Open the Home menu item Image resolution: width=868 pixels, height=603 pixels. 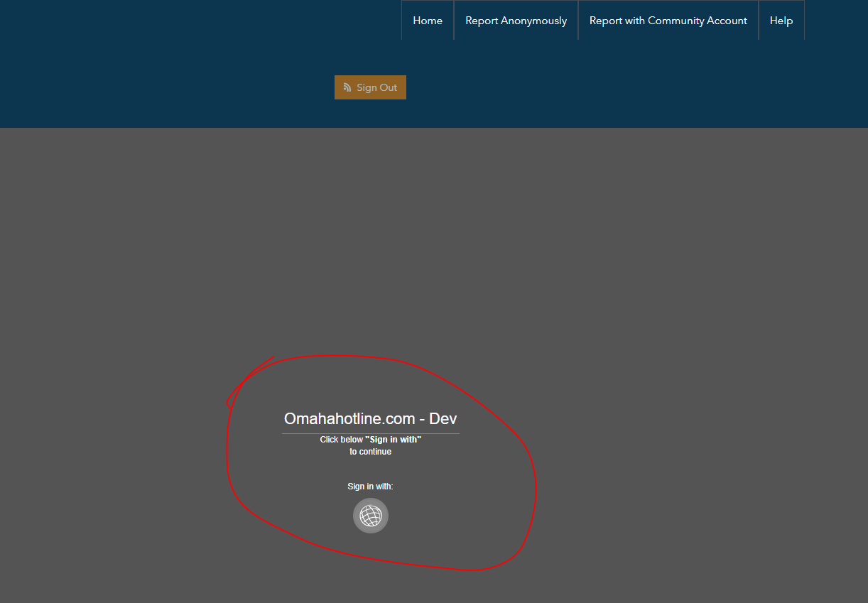coord(428,21)
